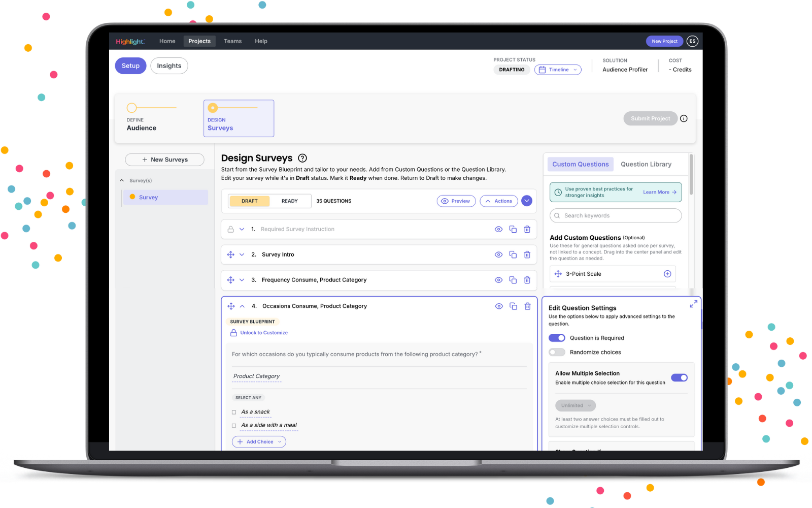This screenshot has height=508, width=812.
Task: Toggle visibility of question 1 with eye icon
Action: [498, 229]
